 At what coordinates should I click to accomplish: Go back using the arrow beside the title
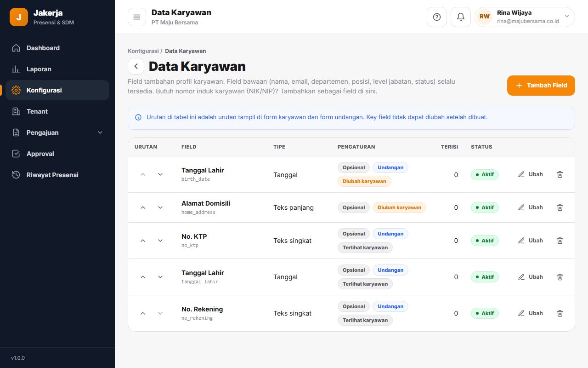pyautogui.click(x=136, y=66)
